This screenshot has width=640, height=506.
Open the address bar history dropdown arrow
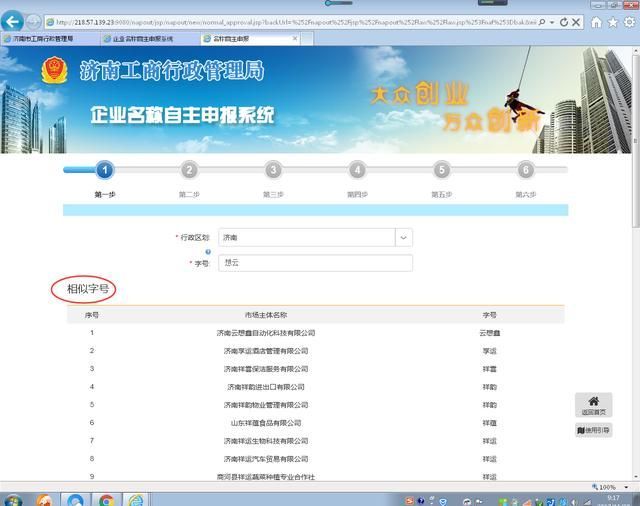(552, 22)
